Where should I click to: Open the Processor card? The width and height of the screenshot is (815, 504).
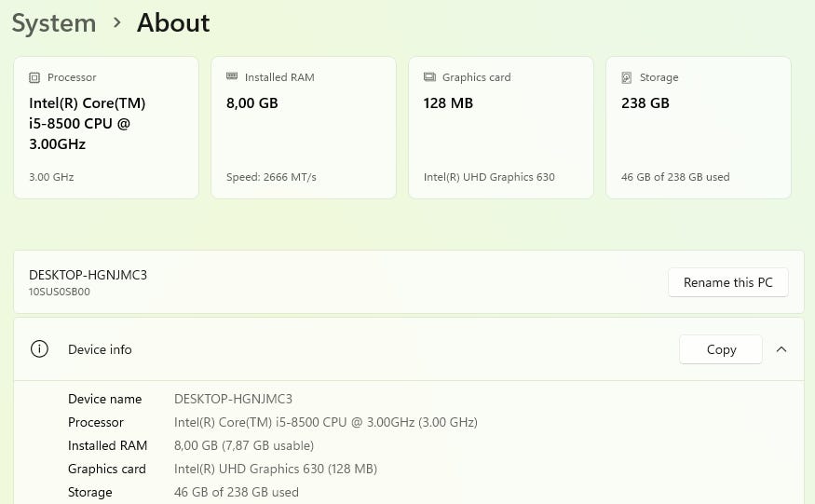click(106, 128)
